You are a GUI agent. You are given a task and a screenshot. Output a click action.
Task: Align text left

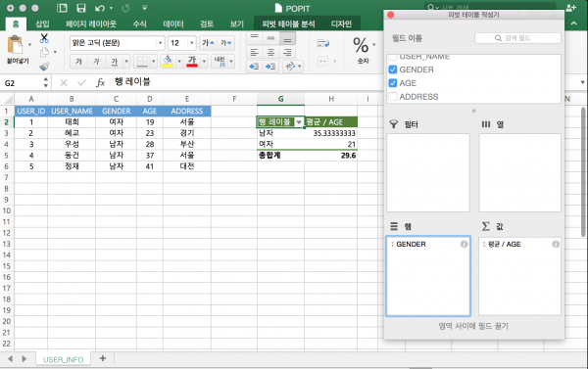click(x=254, y=52)
